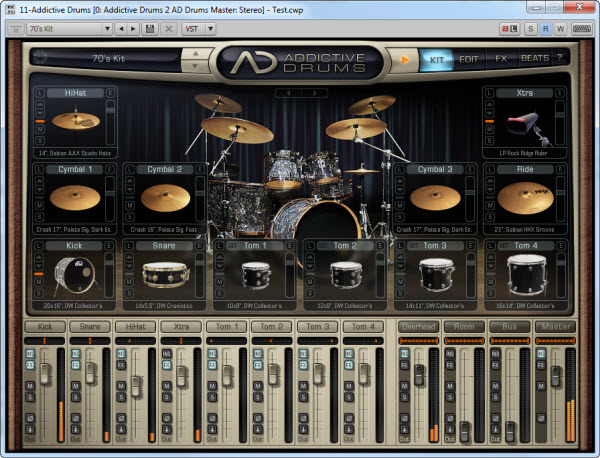Step to previous kit preset with up arrow
This screenshot has width=600, height=458.
coord(196,54)
